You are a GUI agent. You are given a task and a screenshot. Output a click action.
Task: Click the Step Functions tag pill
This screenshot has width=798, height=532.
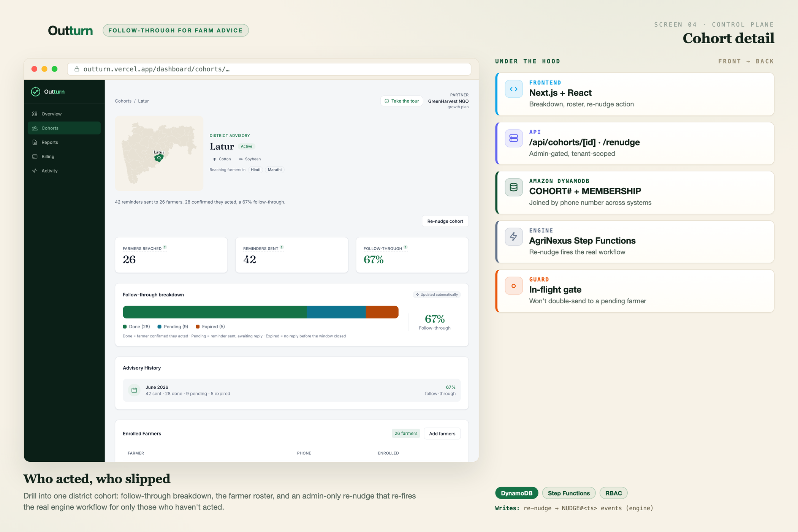(568, 493)
